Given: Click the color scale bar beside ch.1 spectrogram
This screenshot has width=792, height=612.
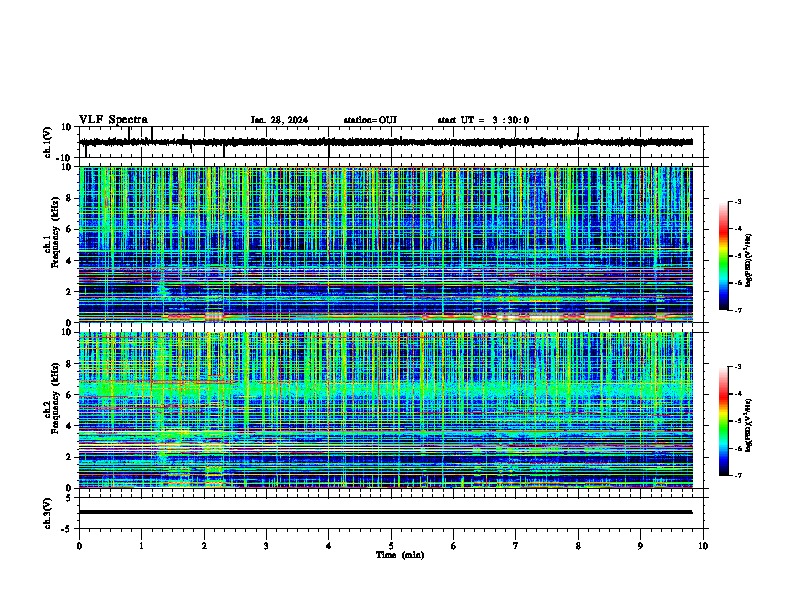Looking at the screenshot, I should click(723, 256).
